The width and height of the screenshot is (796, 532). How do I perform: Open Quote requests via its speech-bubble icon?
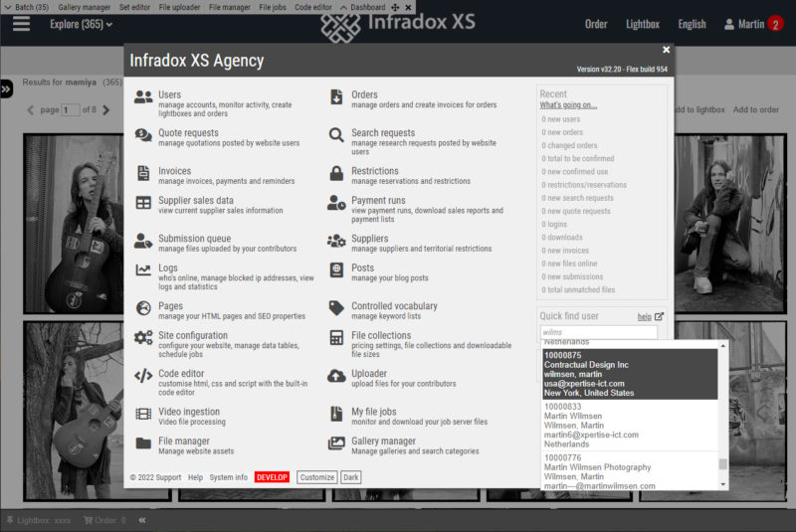[143, 135]
